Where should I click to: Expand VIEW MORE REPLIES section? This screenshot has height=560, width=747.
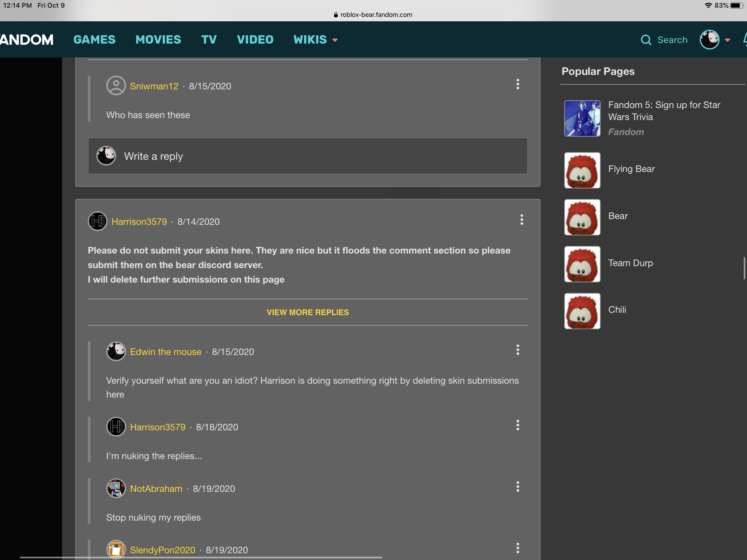pos(308,312)
